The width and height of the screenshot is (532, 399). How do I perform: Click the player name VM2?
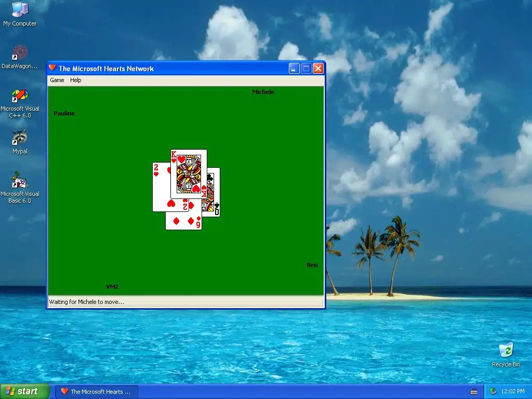112,287
